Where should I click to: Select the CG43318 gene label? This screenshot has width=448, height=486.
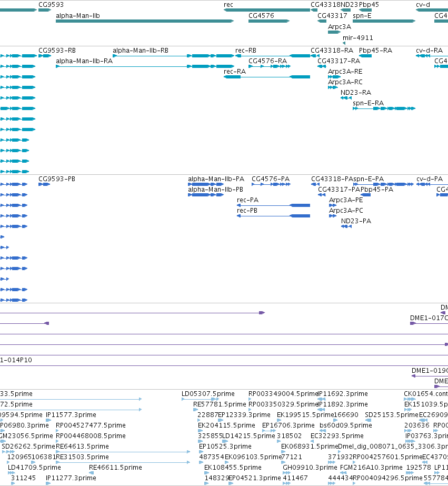click(325, 5)
